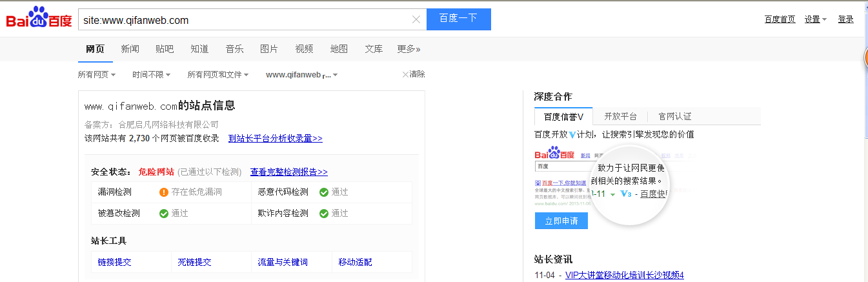868x282 pixels.
Task: Click the 登录 login link
Action: pos(845,19)
